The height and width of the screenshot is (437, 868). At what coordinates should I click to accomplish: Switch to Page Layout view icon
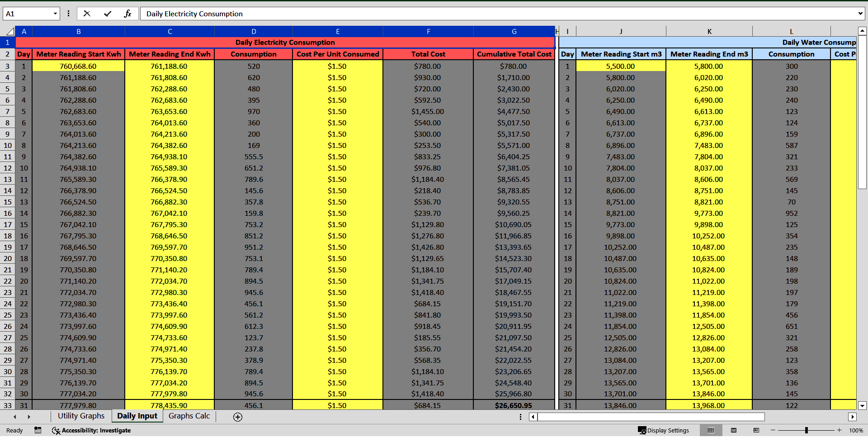[x=734, y=430]
